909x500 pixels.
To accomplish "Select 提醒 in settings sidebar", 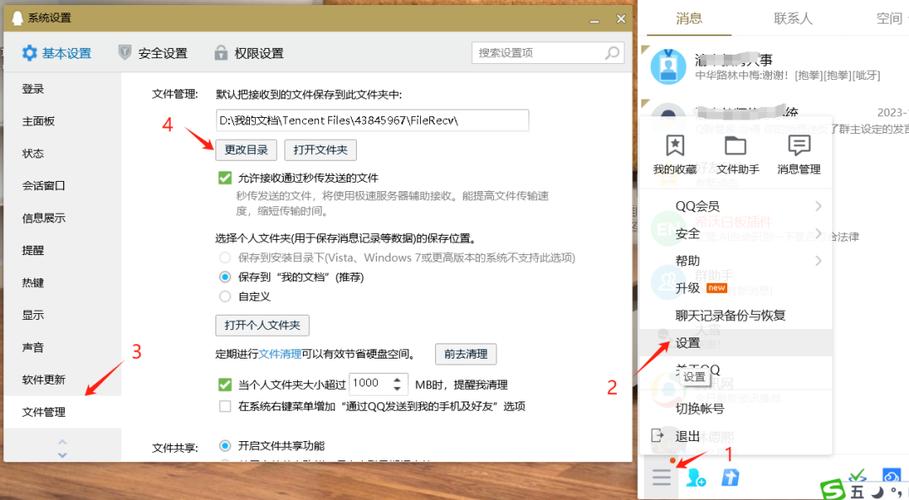I will (x=33, y=251).
